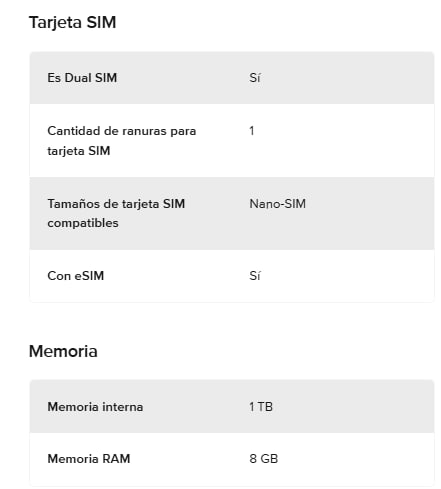Click the Sí value for Dual SIM
Screen dimensions: 441x489
click(255, 78)
